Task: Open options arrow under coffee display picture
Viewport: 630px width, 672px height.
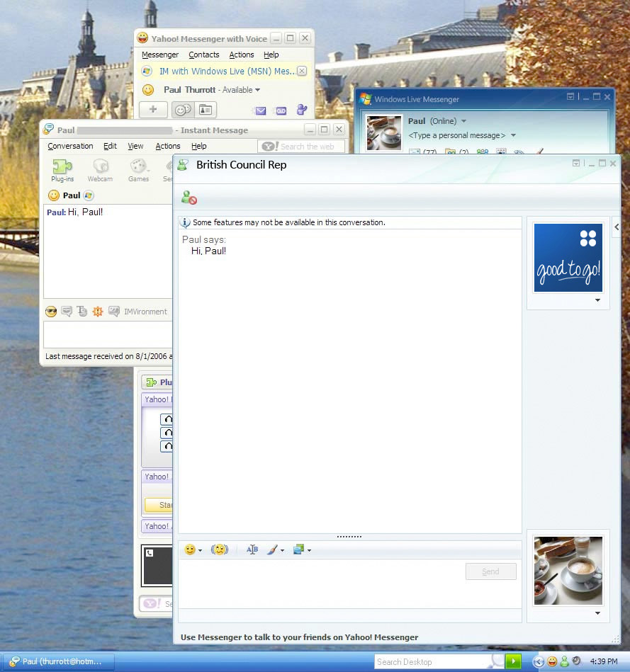Action: pos(597,613)
